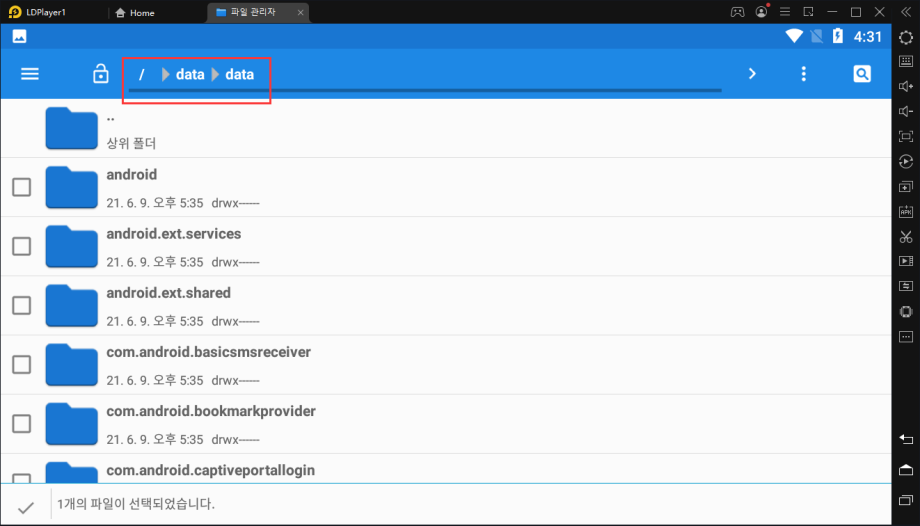Viewport: 920px width, 526px height.
Task: Select the com.android.basicsmsreceiver checkbox
Action: (21, 364)
